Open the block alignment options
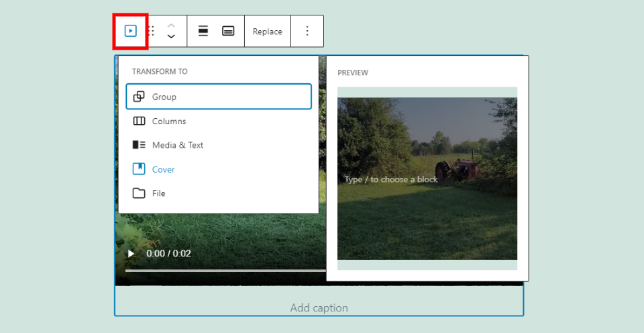The image size is (644, 333). click(203, 31)
